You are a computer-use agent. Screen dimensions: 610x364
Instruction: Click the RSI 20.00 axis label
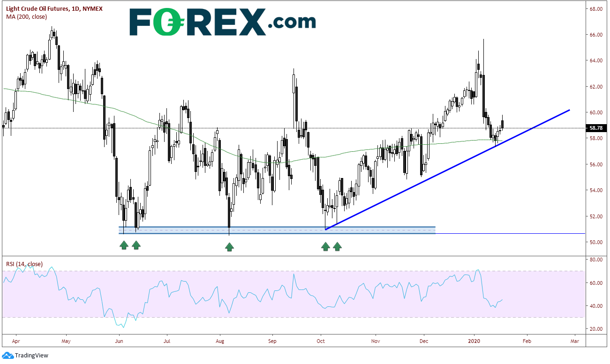point(596,329)
